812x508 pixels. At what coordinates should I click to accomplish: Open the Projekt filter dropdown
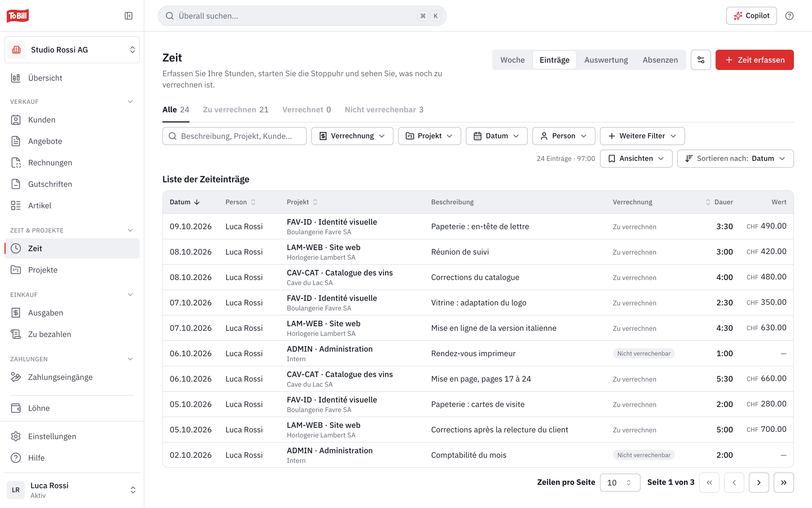click(429, 136)
